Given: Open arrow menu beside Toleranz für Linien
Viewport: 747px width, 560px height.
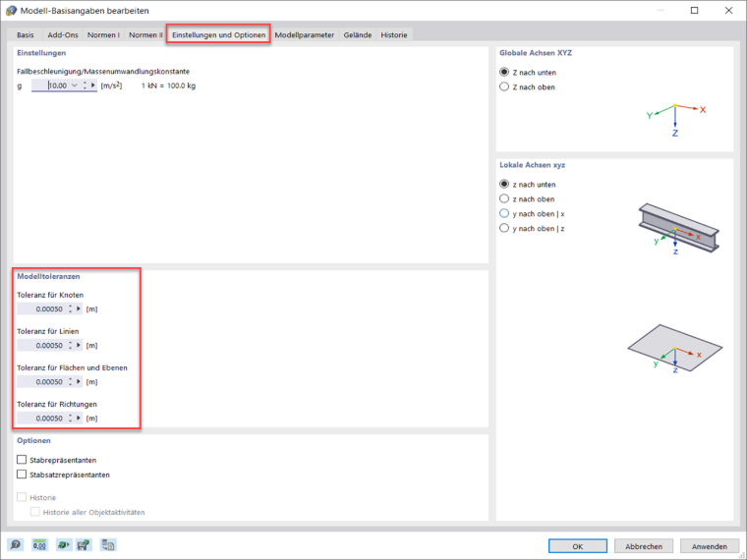Looking at the screenshot, I should 79,345.
